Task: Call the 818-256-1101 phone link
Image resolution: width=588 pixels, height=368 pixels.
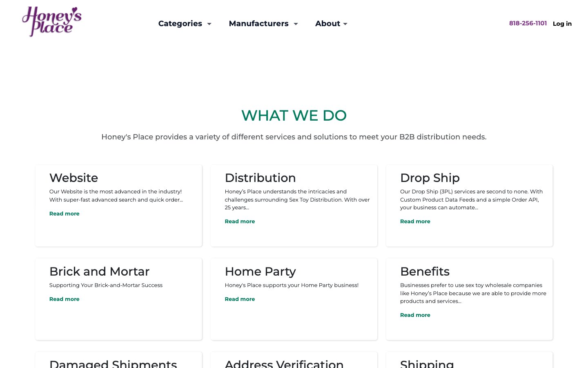Action: 528,23
